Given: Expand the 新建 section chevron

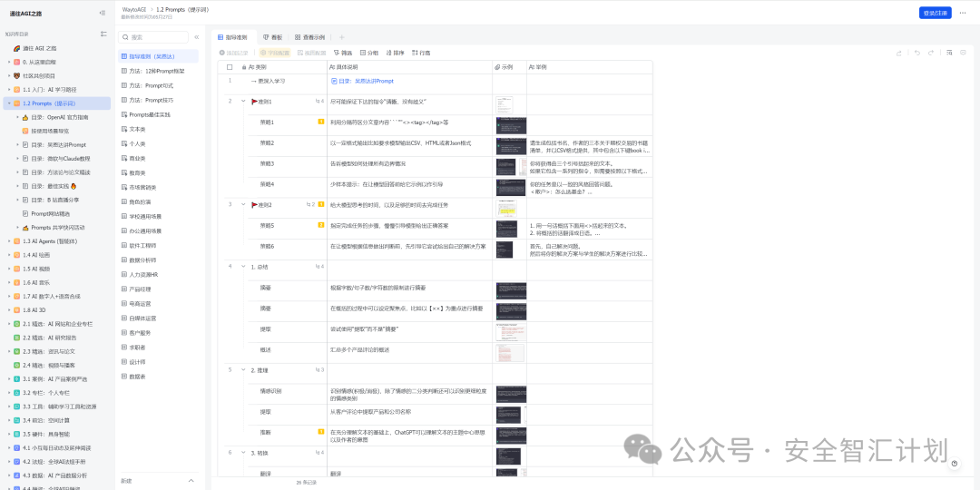Looking at the screenshot, I should (x=191, y=481).
